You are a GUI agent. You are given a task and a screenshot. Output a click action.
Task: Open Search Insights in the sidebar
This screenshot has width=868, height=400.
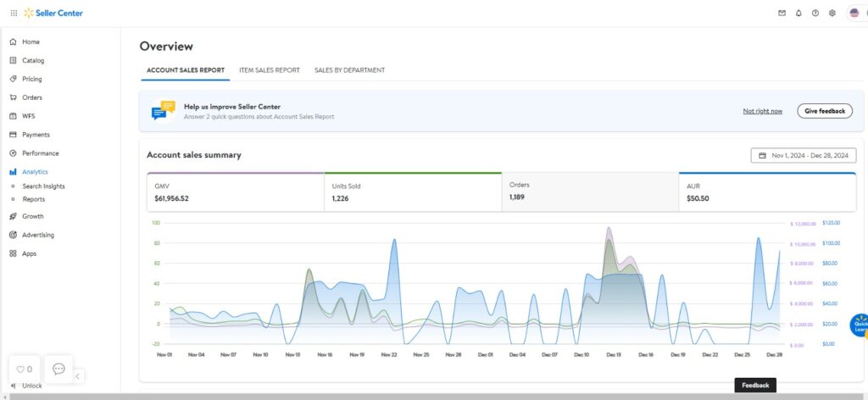pos(43,186)
